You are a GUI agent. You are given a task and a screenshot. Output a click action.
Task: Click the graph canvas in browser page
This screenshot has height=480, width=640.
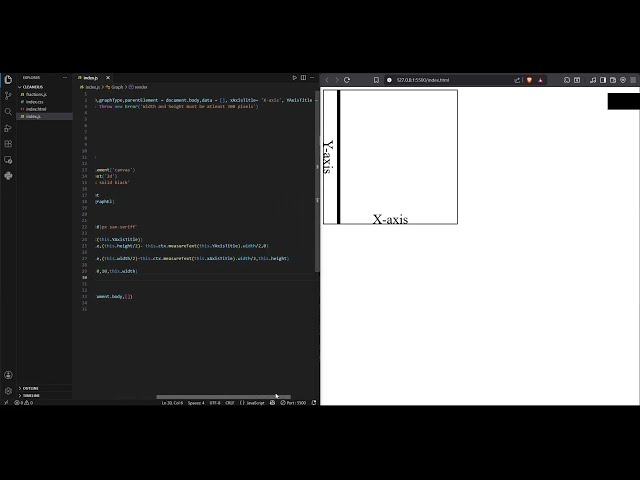[x=390, y=157]
